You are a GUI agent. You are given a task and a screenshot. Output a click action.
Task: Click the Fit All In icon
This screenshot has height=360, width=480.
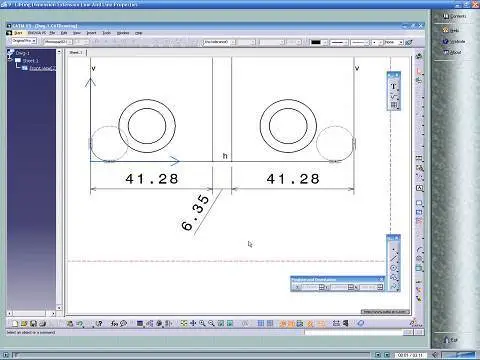click(184, 323)
